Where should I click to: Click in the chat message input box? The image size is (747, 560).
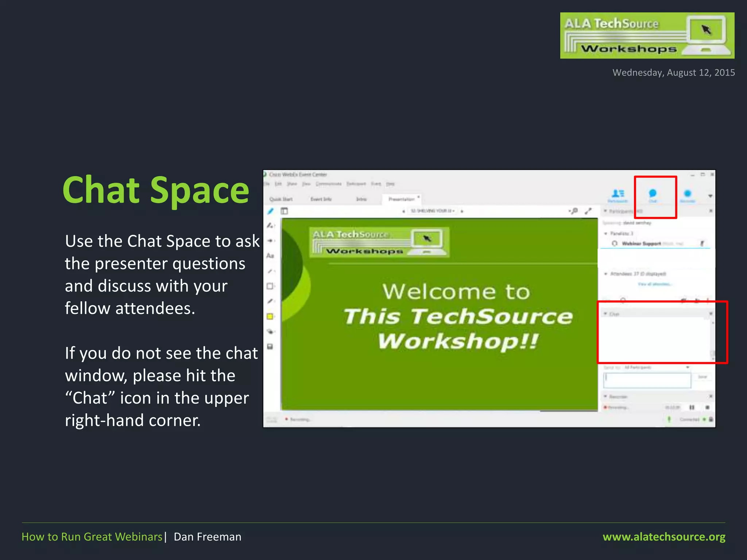[647, 380]
